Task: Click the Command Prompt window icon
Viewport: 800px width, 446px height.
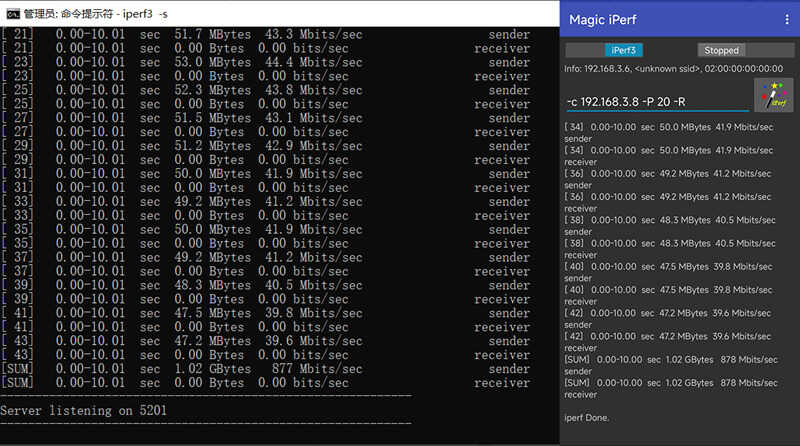Action: (x=13, y=14)
